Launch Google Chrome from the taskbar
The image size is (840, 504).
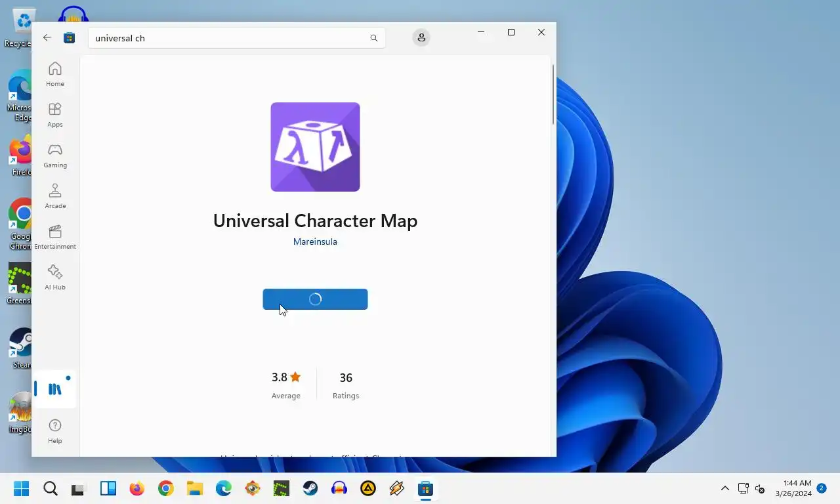click(166, 488)
